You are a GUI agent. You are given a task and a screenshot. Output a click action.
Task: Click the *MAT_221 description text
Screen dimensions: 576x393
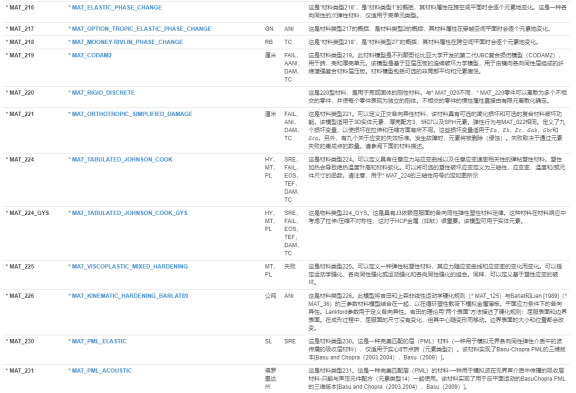point(437,130)
